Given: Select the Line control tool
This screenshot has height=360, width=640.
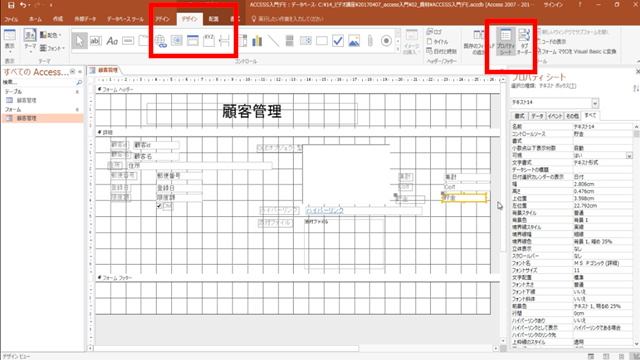Looking at the screenshot, I should (x=273, y=41).
